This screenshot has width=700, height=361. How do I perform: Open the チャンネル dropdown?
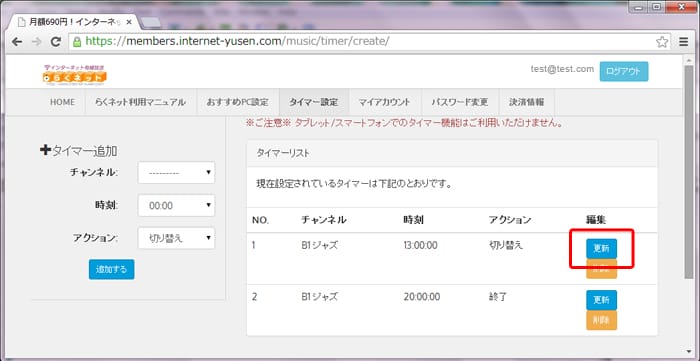(x=176, y=173)
